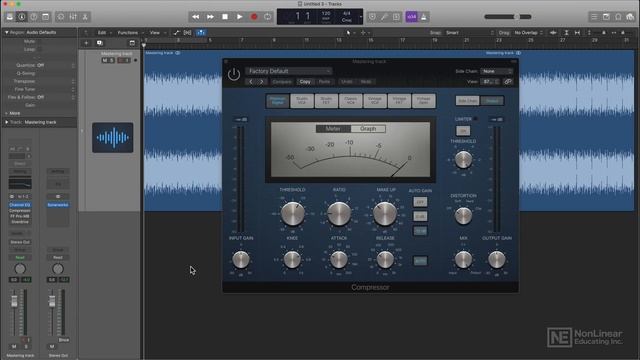The image size is (640, 360).
Task: Switch the display to Meter
Action: pos(333,129)
